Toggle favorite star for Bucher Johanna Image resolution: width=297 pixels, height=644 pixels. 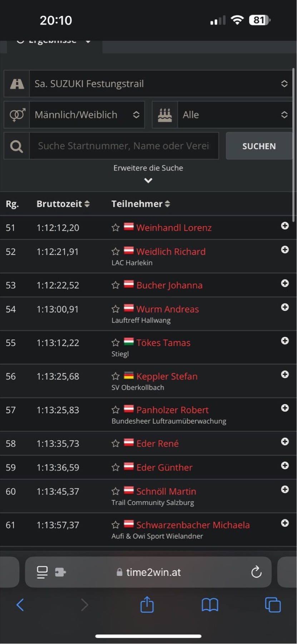tap(115, 285)
